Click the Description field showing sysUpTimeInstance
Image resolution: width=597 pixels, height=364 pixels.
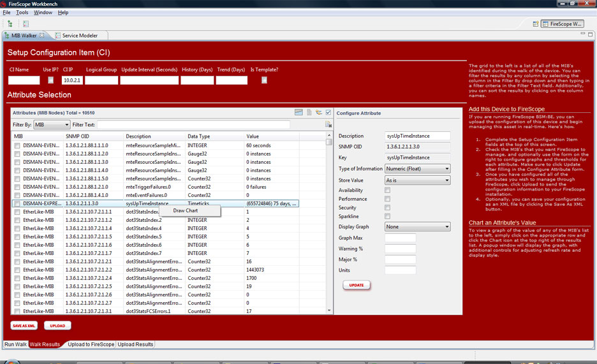point(418,136)
